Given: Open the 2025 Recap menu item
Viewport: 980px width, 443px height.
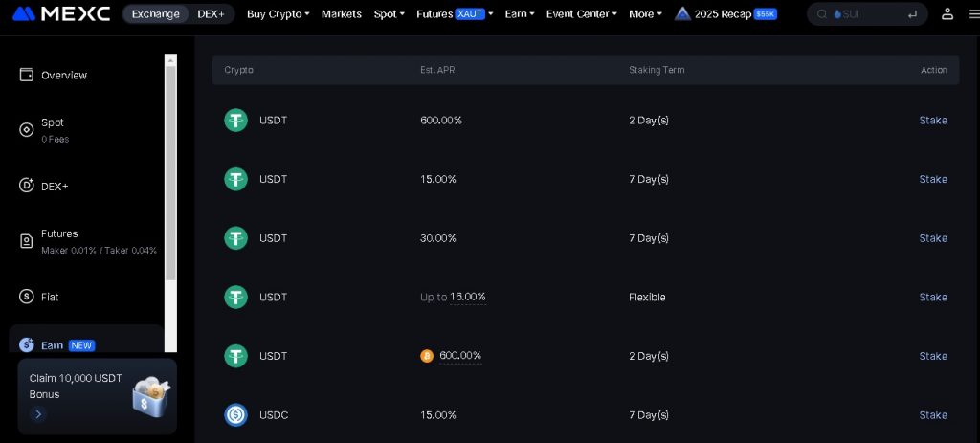Looking at the screenshot, I should click(725, 13).
